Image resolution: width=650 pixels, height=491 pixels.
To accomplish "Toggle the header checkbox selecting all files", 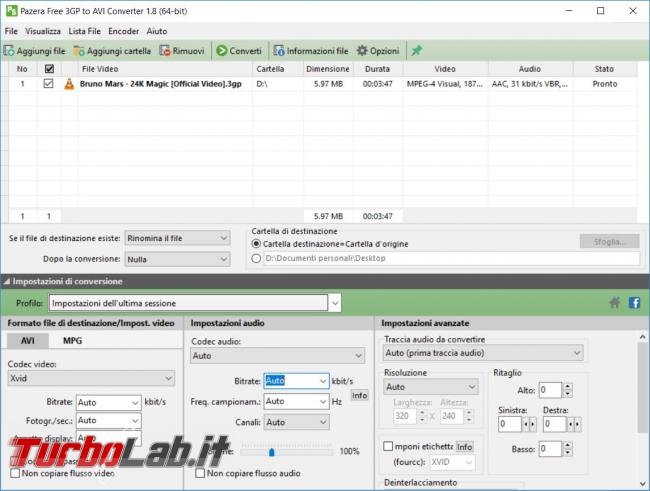I will click(49, 69).
